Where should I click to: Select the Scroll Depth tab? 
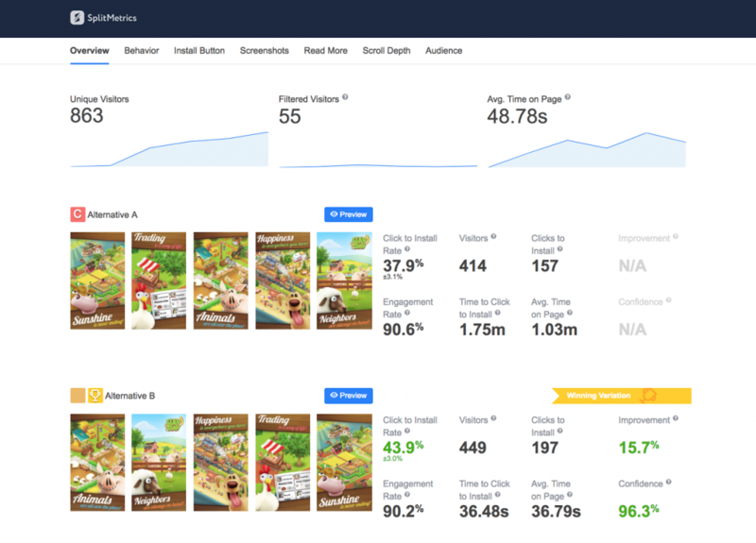pos(387,51)
